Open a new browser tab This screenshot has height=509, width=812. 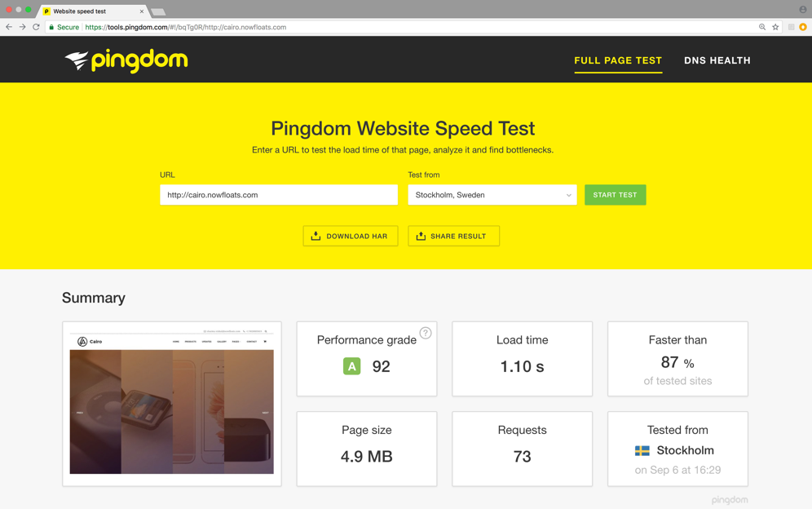(x=158, y=11)
